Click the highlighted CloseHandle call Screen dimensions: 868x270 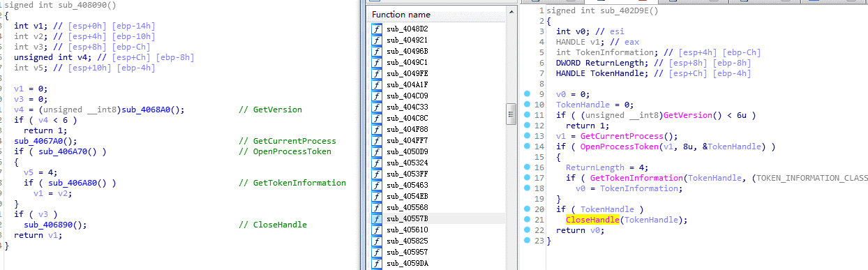point(592,220)
